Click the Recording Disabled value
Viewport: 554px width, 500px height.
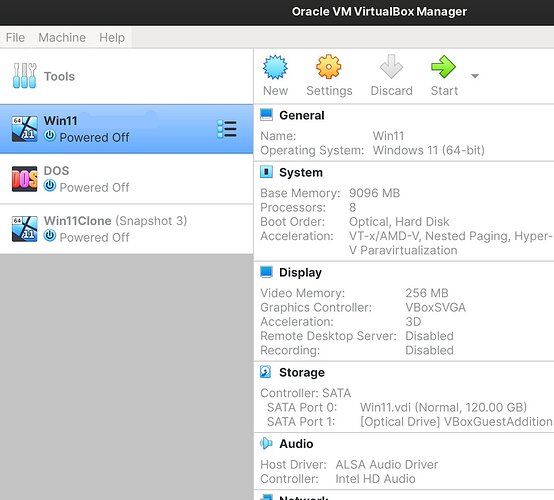tap(429, 351)
